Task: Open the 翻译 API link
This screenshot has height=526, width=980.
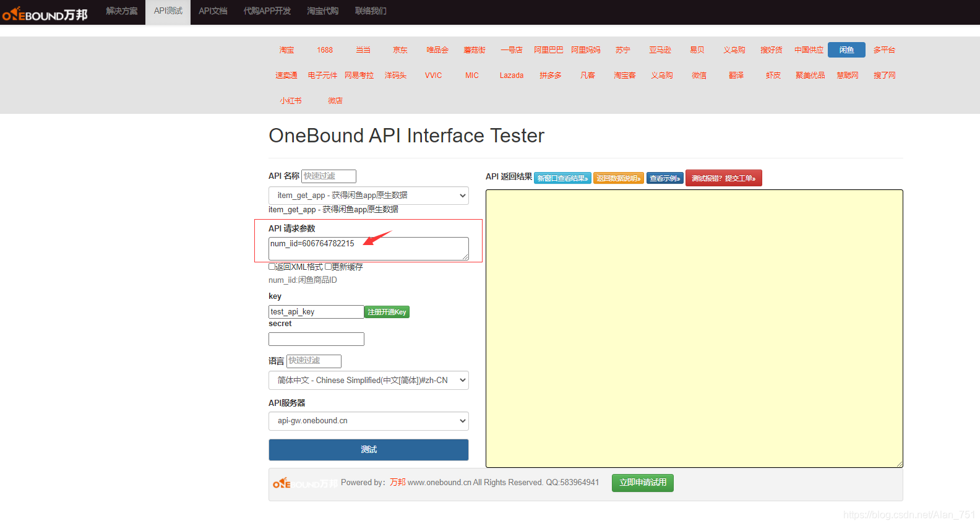Action: pos(736,75)
